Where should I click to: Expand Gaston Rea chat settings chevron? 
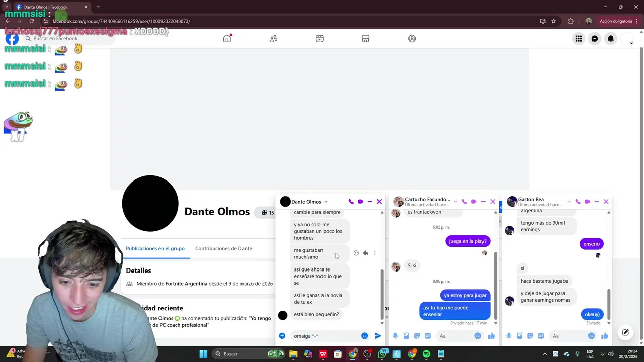pos(569,202)
